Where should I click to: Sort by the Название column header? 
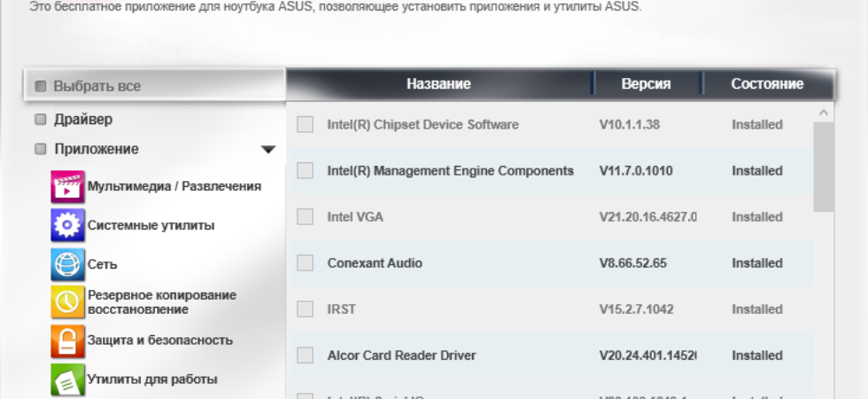pyautogui.click(x=438, y=83)
